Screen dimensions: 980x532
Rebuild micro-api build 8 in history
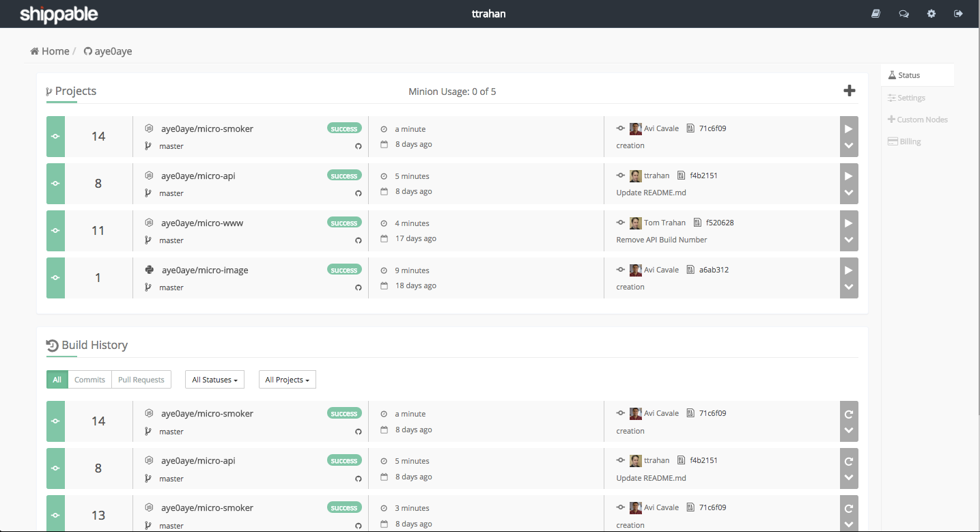click(849, 461)
